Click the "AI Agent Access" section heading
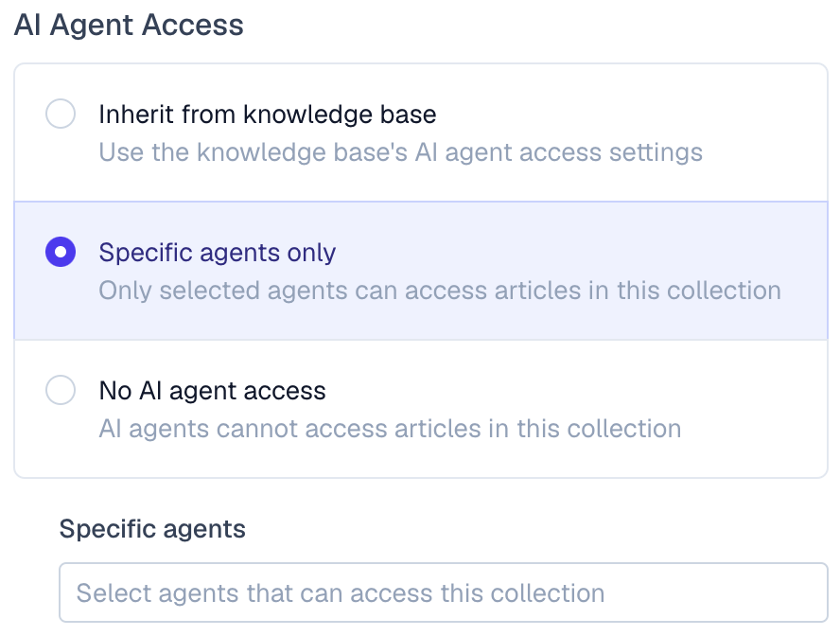840x636 pixels. click(129, 26)
